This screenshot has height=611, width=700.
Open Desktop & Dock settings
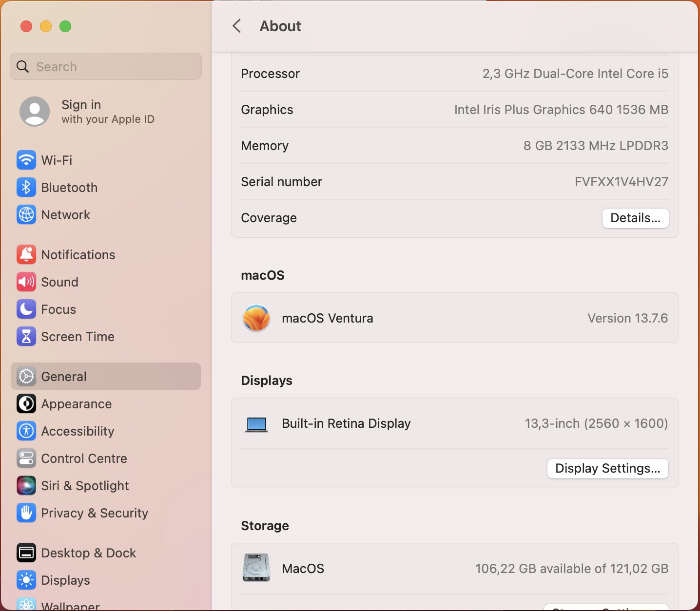point(26,553)
